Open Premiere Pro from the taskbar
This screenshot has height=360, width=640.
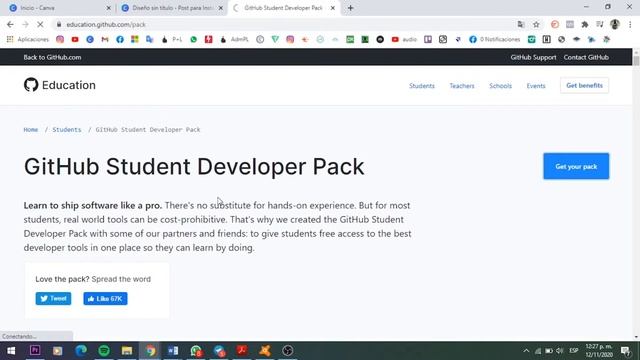click(x=35, y=351)
